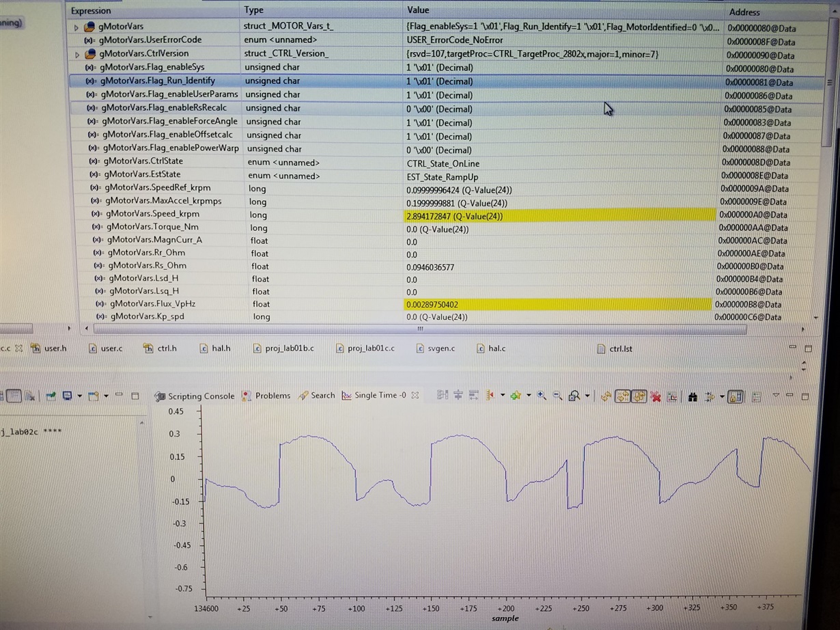Open the user.c editor tab

click(106, 348)
